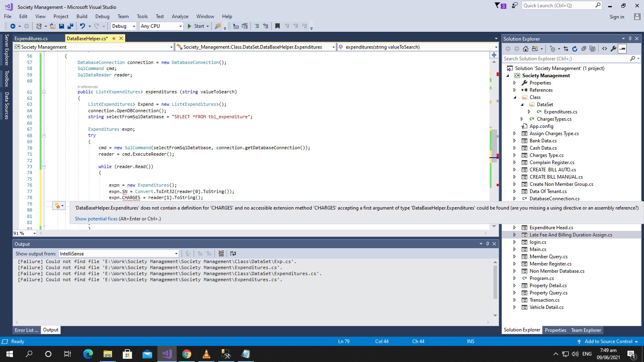Refresh the Solution Explorer
Viewport: 644px width, 362px height.
pyautogui.click(x=575, y=49)
